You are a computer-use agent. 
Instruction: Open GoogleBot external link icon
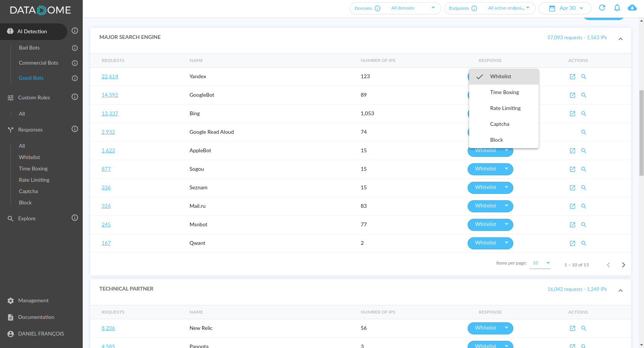(x=573, y=95)
